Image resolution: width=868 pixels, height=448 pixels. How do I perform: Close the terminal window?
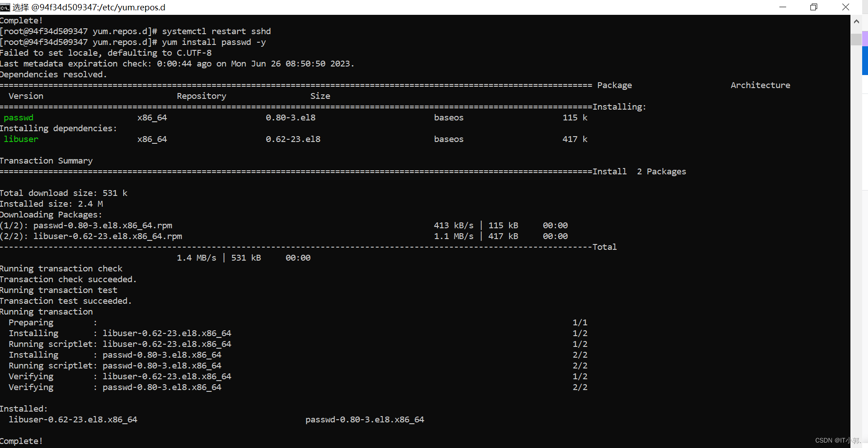click(x=846, y=7)
